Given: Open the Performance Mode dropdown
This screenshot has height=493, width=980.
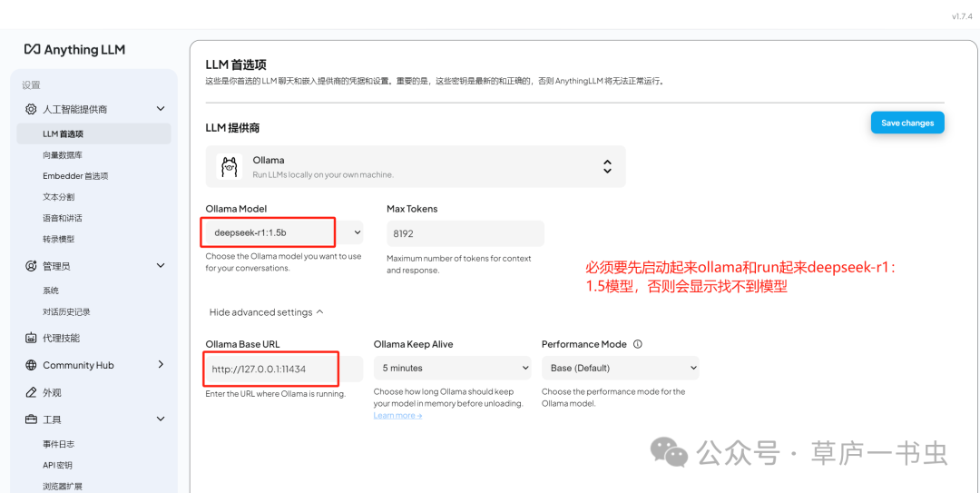Looking at the screenshot, I should click(620, 368).
